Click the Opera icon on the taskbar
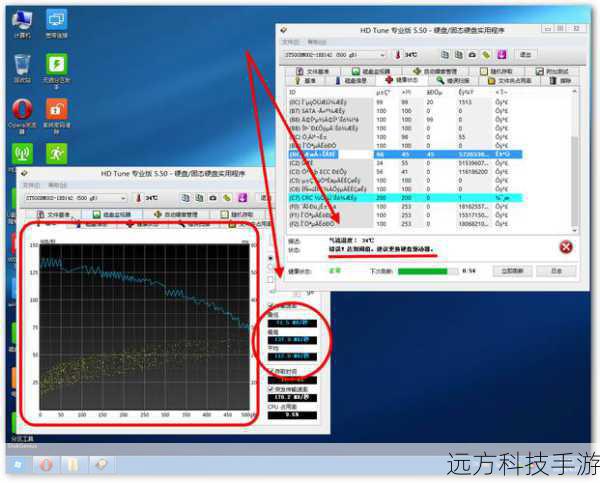The width and height of the screenshot is (600, 483). (46, 465)
